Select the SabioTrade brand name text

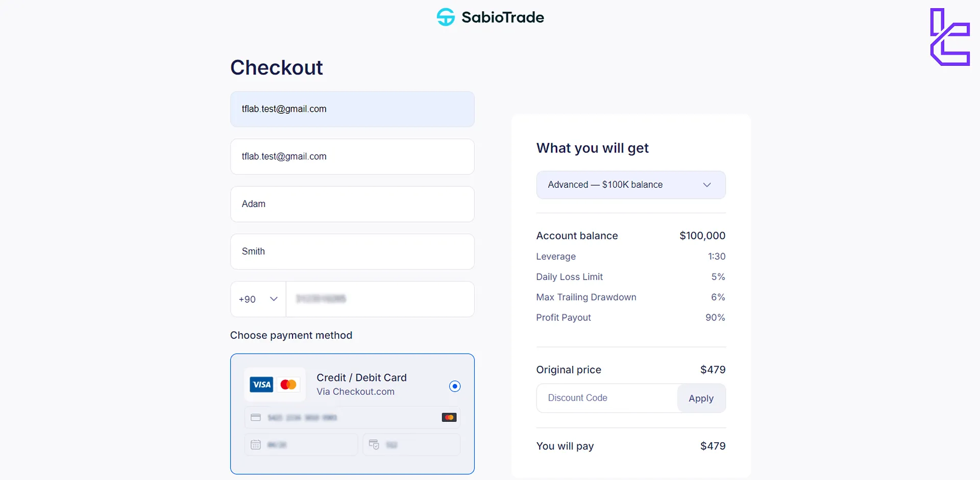point(503,17)
